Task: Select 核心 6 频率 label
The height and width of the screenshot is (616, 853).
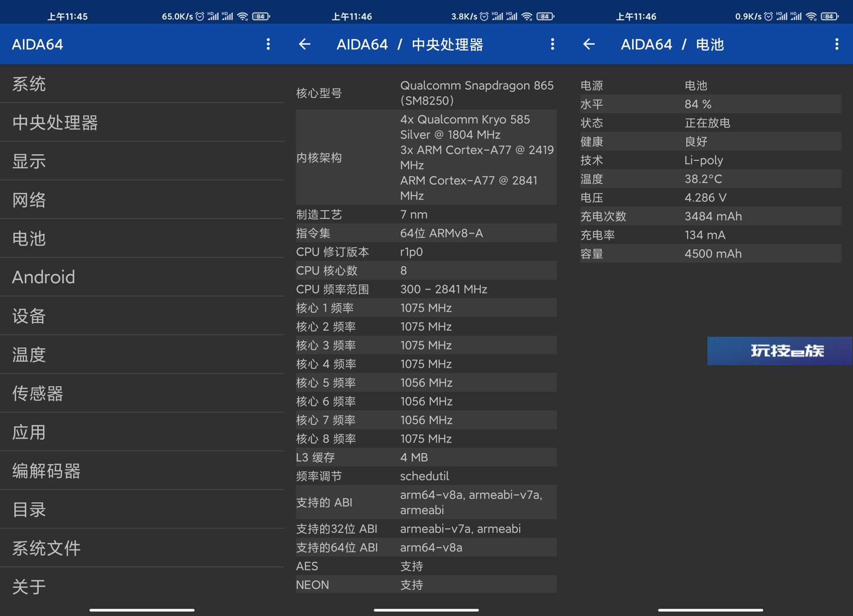Action: 325,402
